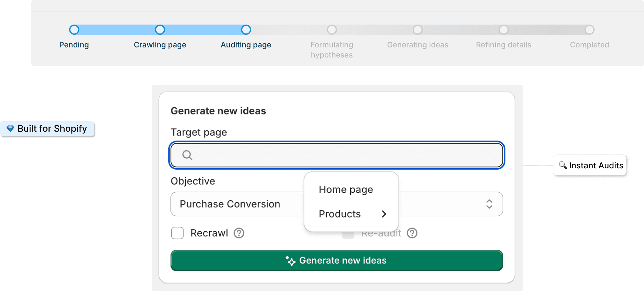Screen dimensions: 644x291
Task: Click the Pending label text
Action: click(74, 45)
